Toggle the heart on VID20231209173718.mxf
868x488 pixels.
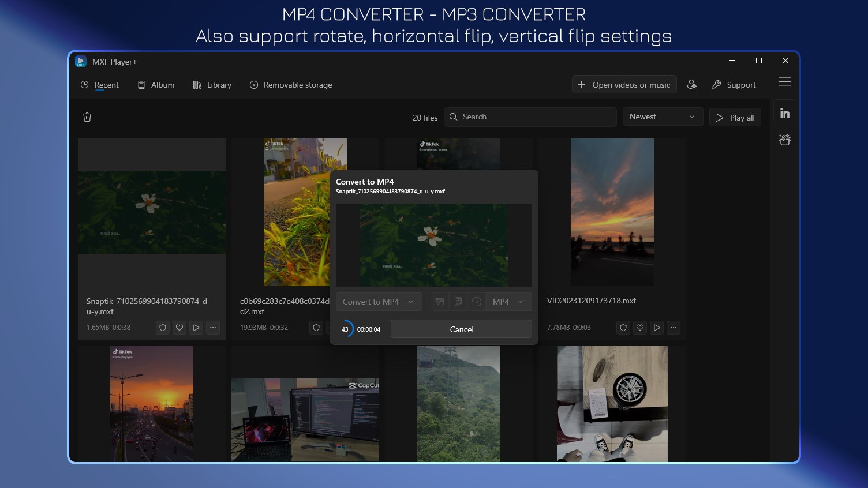pos(640,327)
